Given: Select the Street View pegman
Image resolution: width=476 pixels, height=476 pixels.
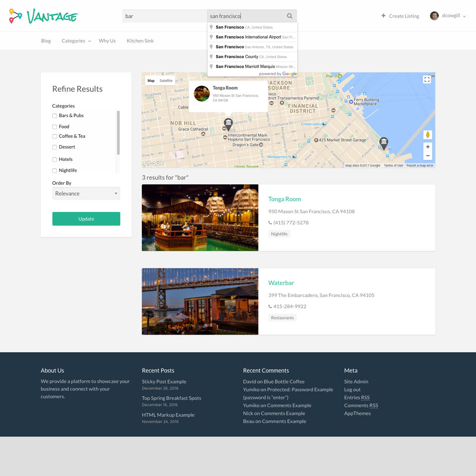Looking at the screenshot, I should pyautogui.click(x=427, y=135).
